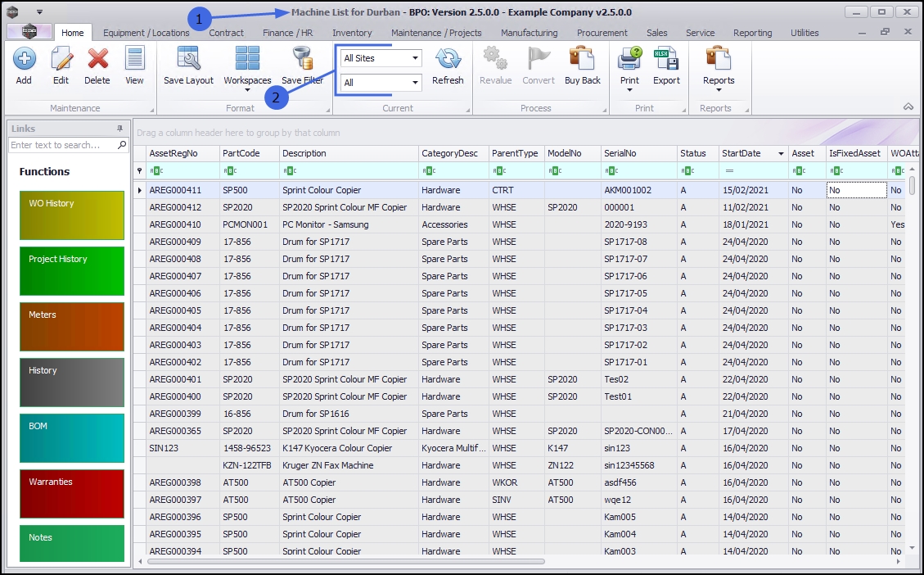Viewport: 924px width, 575px height.
Task: Toggle sort on the StartDate column header
Action: point(741,153)
